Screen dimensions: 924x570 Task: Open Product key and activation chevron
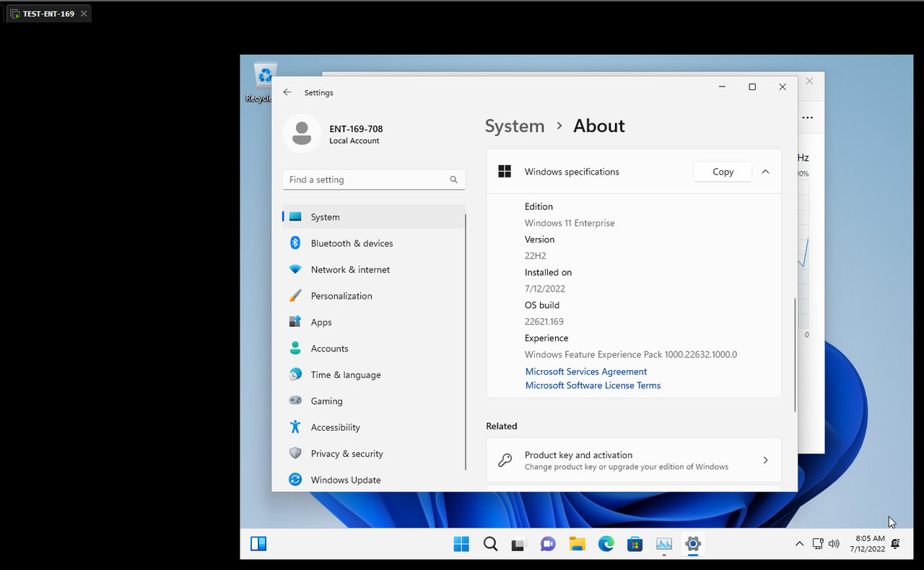(765, 460)
